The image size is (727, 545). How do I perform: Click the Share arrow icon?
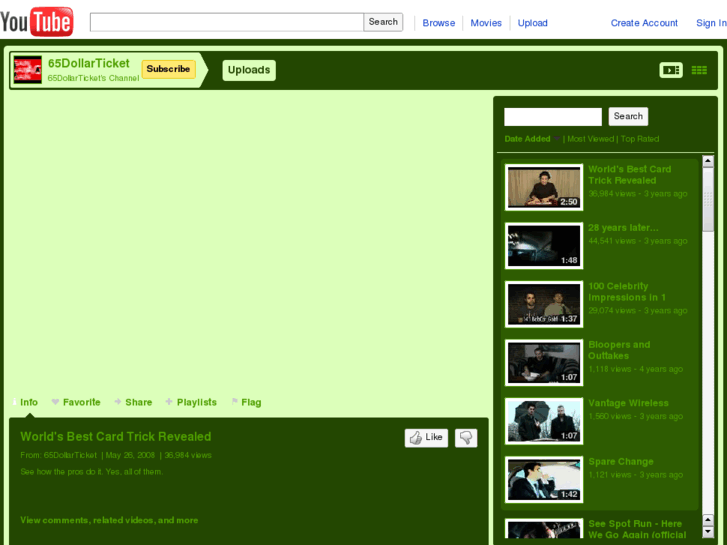click(118, 402)
